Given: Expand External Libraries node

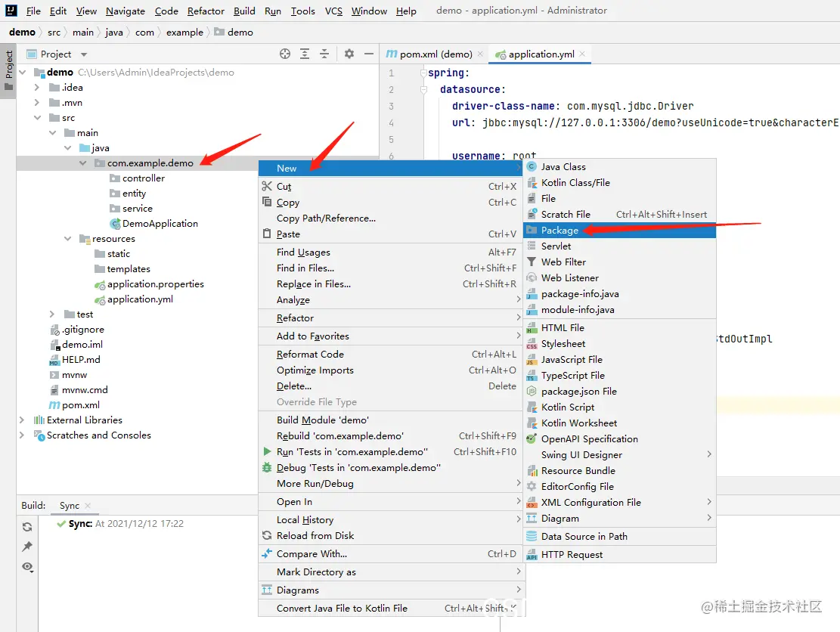Looking at the screenshot, I should [22, 420].
